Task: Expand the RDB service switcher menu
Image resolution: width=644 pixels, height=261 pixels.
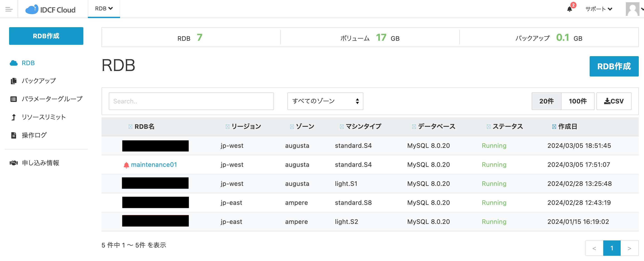Action: click(x=104, y=9)
